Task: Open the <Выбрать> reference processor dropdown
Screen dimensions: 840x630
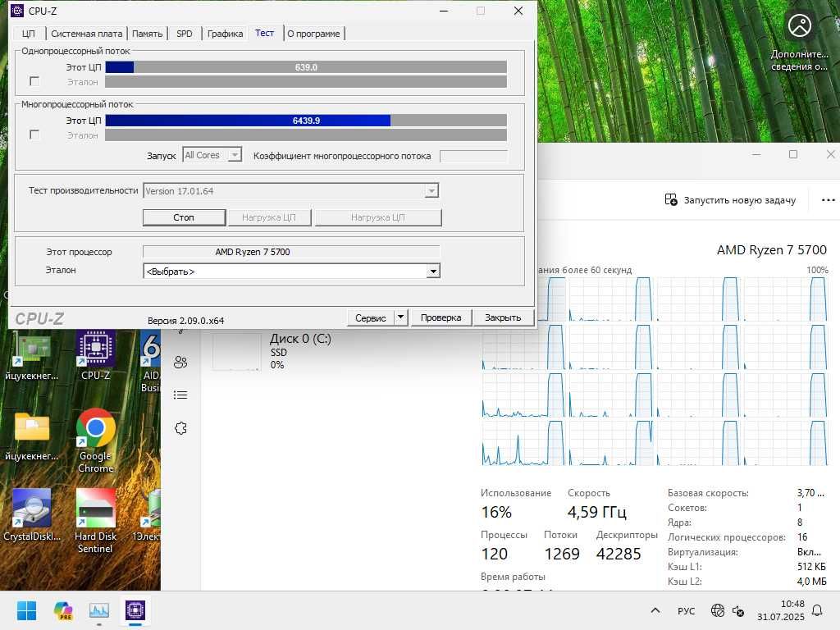Action: tap(291, 271)
